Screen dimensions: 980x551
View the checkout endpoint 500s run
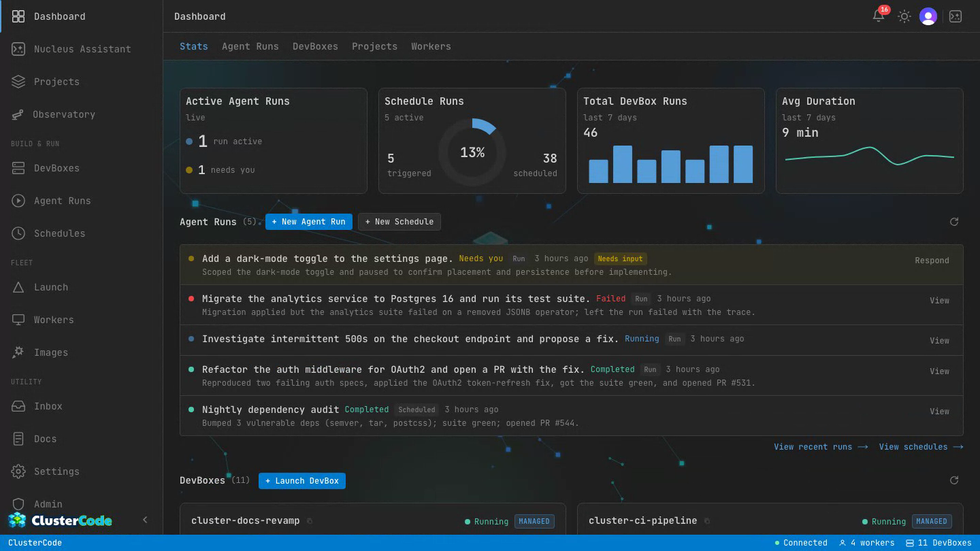pyautogui.click(x=939, y=341)
